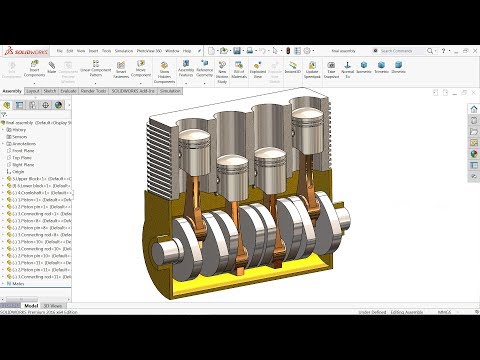Select Top Plane in tree
This screenshot has height=360, width=480.
22,158
